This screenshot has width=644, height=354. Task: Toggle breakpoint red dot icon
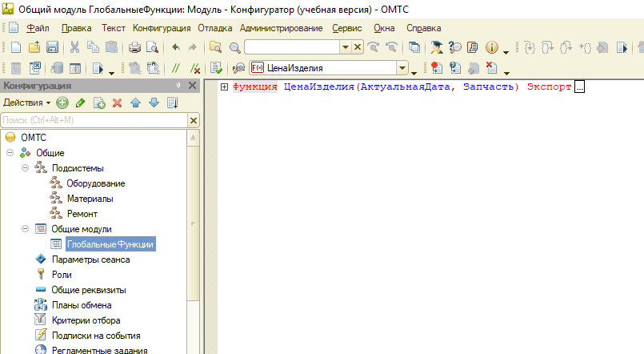pyautogui.click(x=437, y=68)
